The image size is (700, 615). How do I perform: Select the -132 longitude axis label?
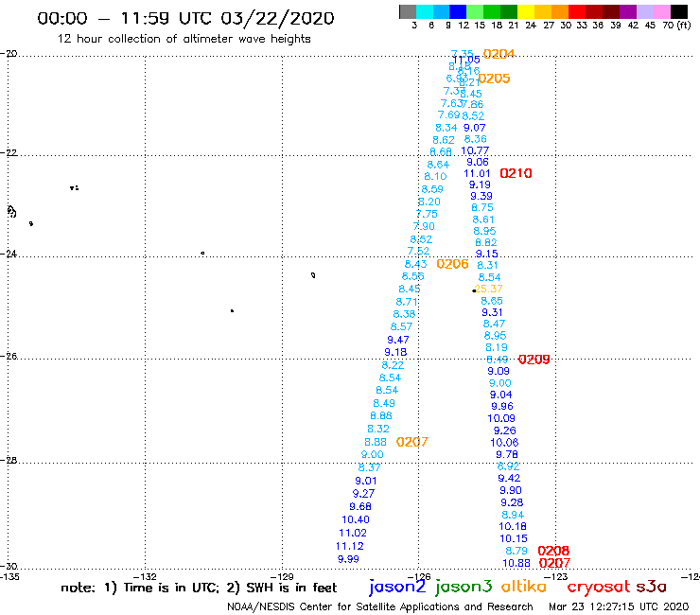[145, 576]
